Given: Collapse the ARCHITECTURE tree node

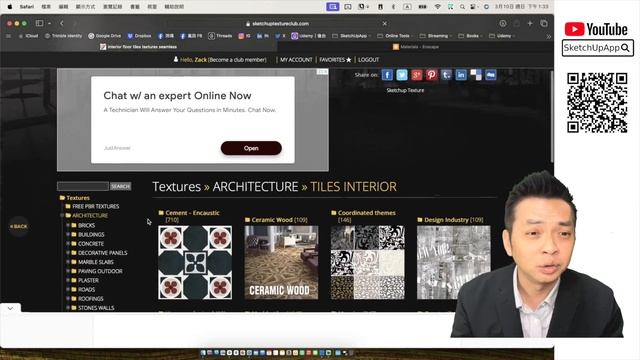Looking at the screenshot, I should coord(62,215).
